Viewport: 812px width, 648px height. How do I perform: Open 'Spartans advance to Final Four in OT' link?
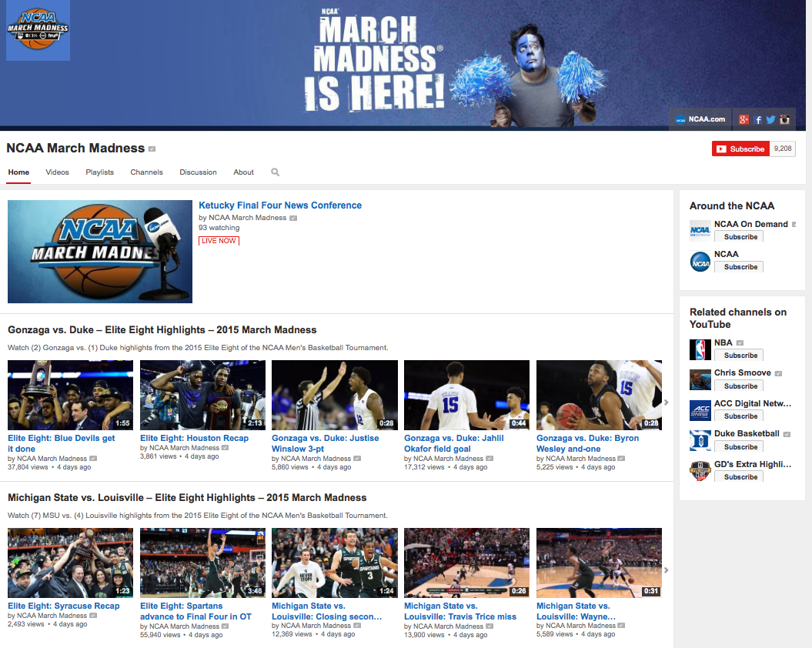click(195, 611)
